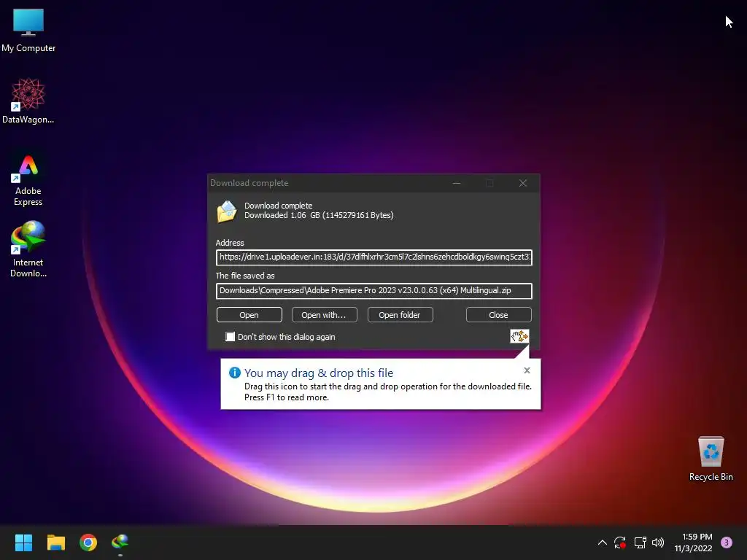Screen dimensions: 747x560
Task: Click the 'You may drag & drop this file' heading
Action: (319, 373)
